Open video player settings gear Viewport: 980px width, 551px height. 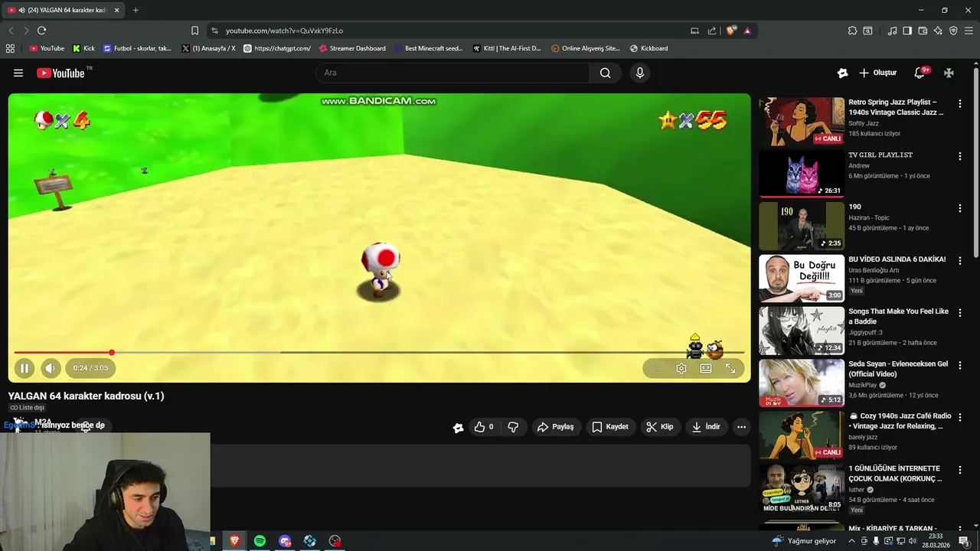click(x=681, y=368)
